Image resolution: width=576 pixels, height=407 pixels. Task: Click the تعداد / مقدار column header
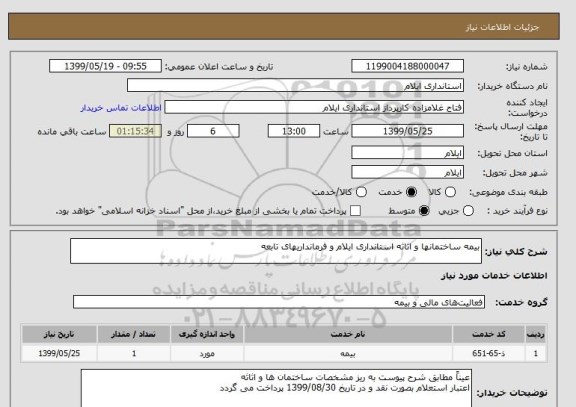point(134,334)
